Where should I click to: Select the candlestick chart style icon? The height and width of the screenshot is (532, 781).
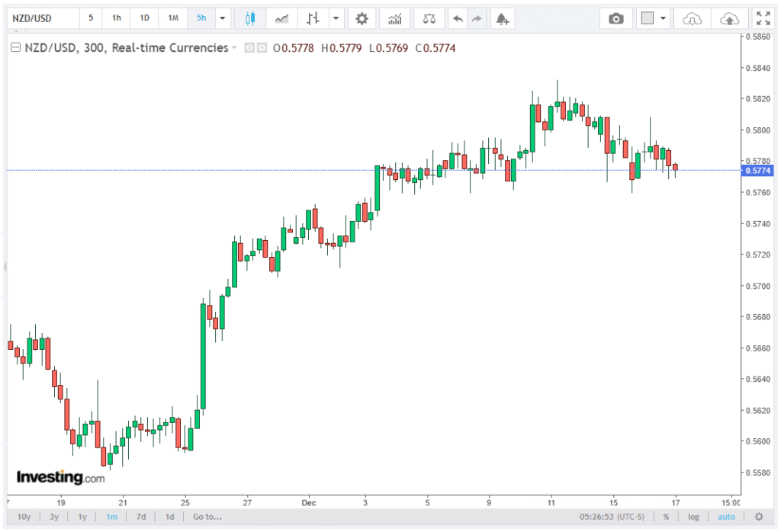tap(249, 18)
